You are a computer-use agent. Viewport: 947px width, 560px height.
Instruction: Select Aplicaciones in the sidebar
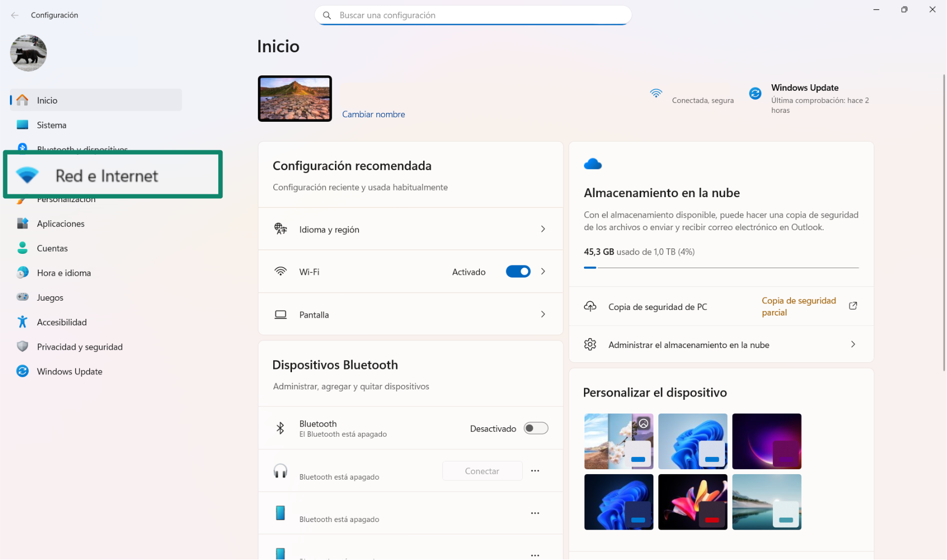[61, 224]
